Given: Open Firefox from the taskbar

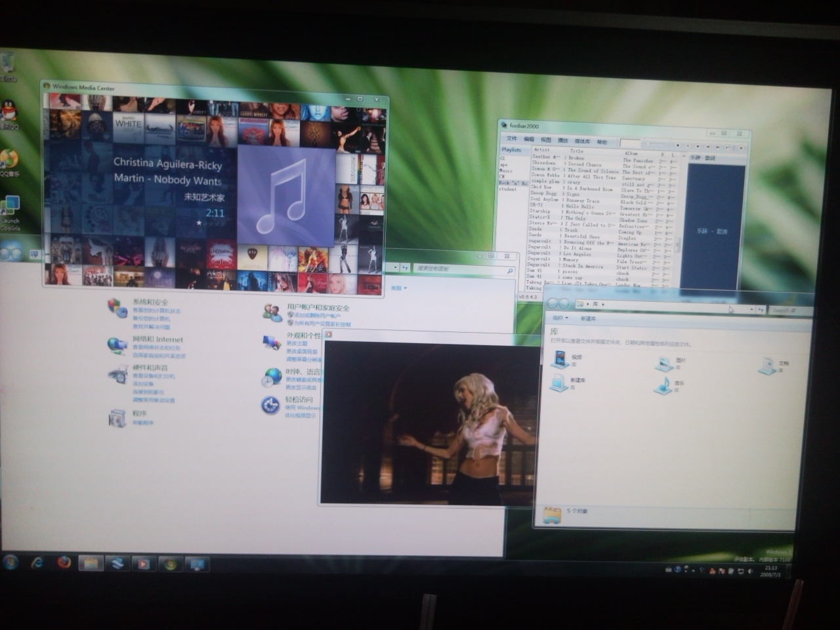Looking at the screenshot, I should tap(64, 563).
